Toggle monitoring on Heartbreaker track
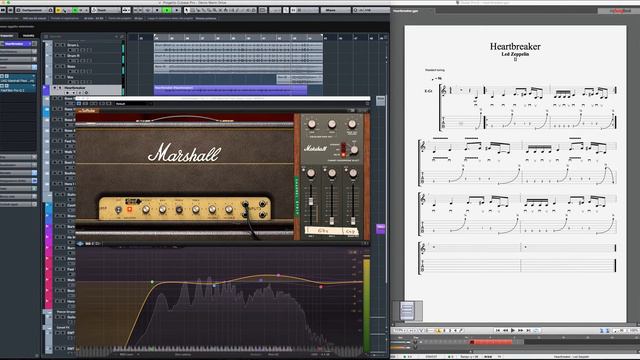The image size is (640, 360). (73, 93)
